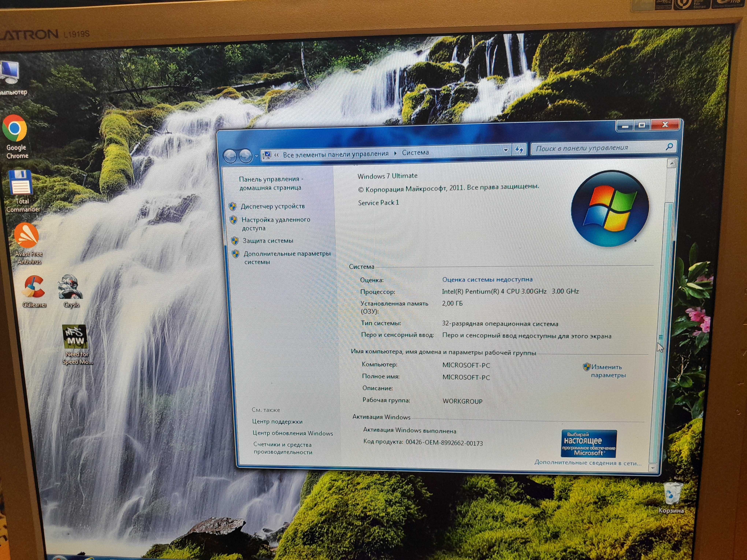The width and height of the screenshot is (747, 560).
Task: Open recent pages dropdown beside navigation arrows
Action: pos(257,156)
